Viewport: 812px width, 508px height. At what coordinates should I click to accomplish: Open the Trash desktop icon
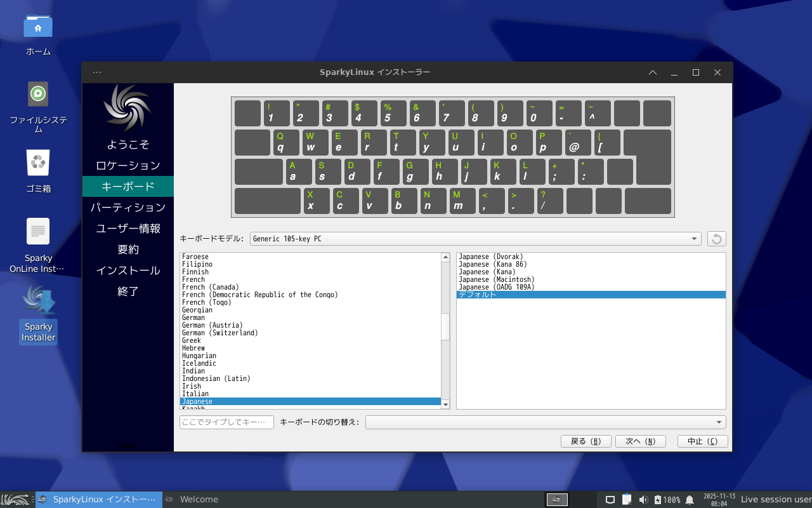click(38, 163)
